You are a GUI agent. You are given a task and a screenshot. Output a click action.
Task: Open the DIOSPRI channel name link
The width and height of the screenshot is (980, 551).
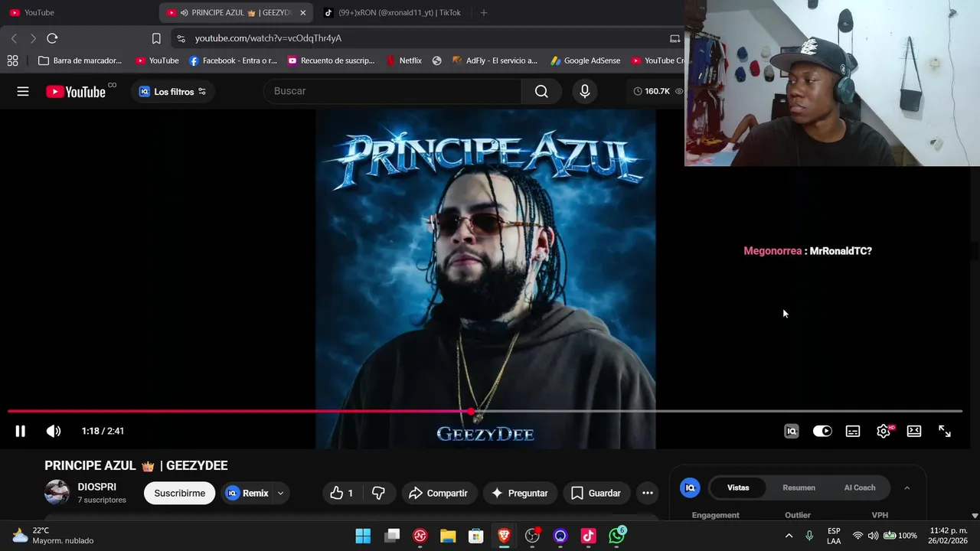coord(97,487)
